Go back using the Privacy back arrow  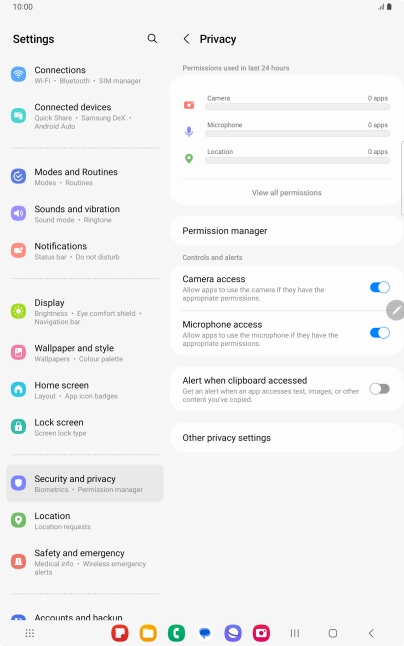pyautogui.click(x=187, y=39)
